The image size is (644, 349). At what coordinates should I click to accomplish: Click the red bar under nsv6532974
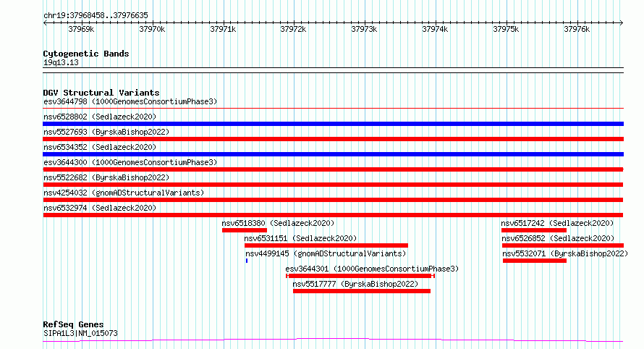pos(333,215)
